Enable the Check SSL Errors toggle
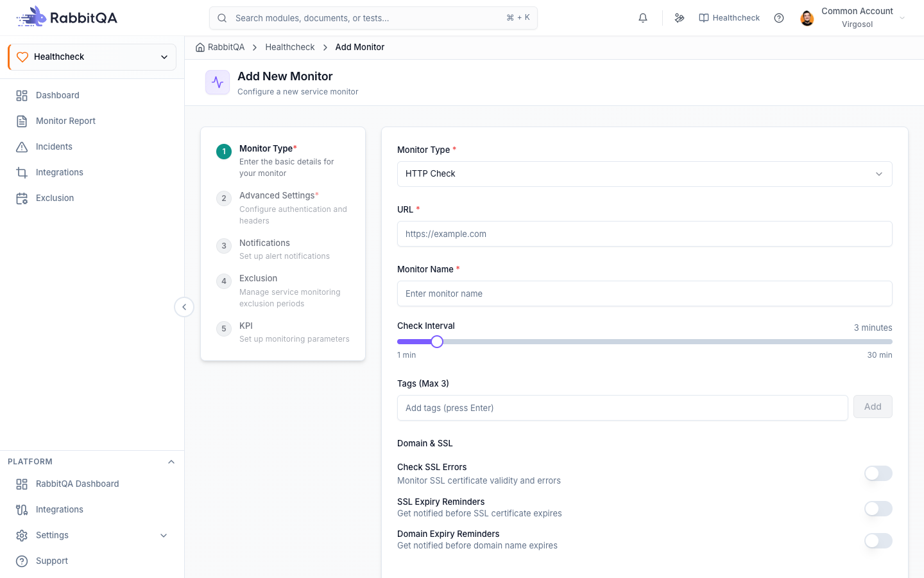Viewport: 924px width, 578px height. 878,473
